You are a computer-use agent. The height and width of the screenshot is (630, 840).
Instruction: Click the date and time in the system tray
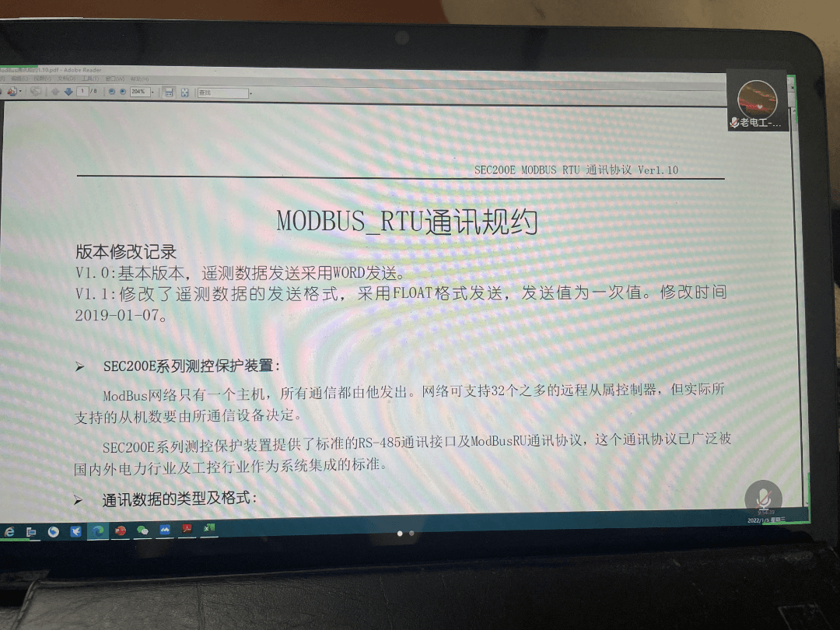coord(766,516)
